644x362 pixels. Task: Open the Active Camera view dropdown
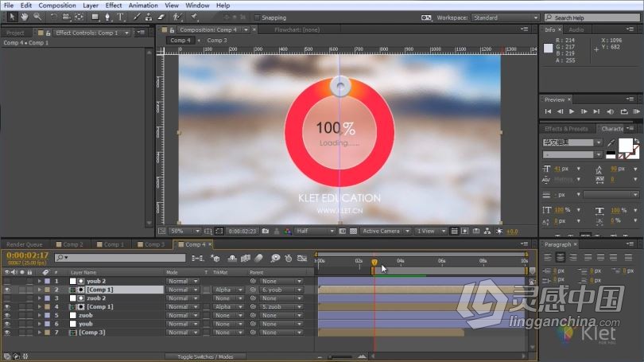(x=386, y=232)
